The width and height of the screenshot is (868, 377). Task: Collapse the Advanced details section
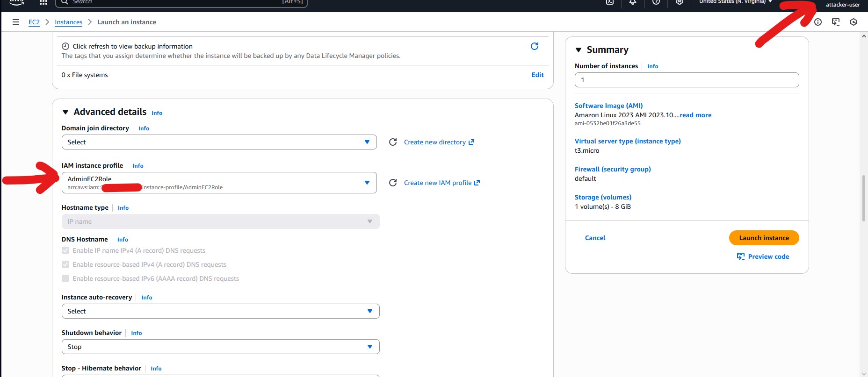point(65,112)
